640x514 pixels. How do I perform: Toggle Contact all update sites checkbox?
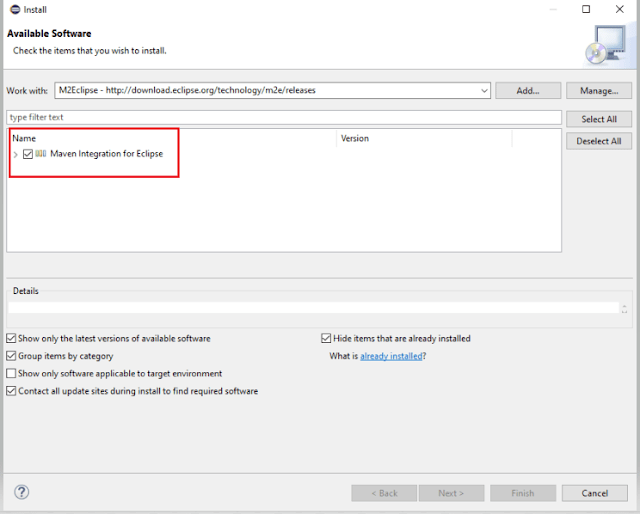point(11,391)
